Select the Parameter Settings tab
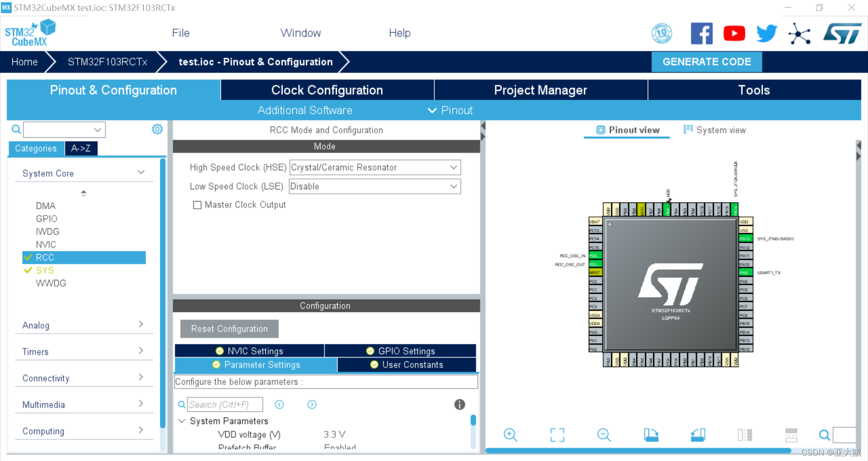The height and width of the screenshot is (461, 868). (256, 365)
